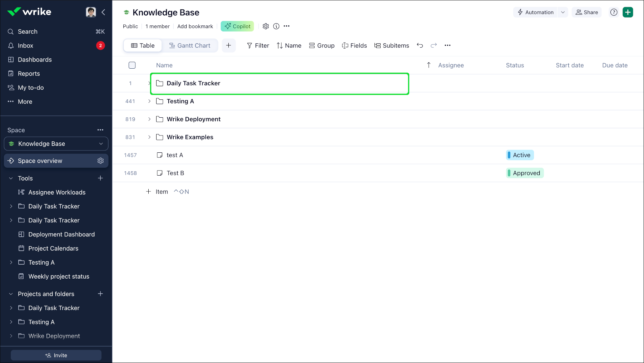Viewport: 644px width, 363px height.
Task: Switch to the Table view tab
Action: tap(143, 45)
